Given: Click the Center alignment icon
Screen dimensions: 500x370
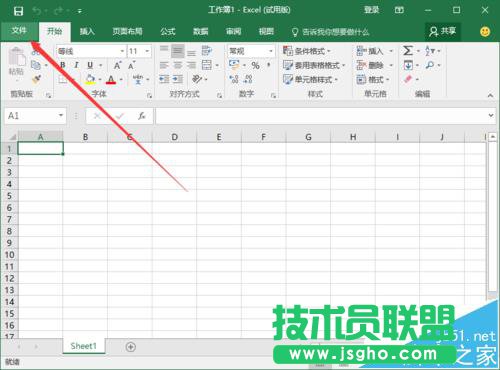Looking at the screenshot, I should click(x=178, y=65).
